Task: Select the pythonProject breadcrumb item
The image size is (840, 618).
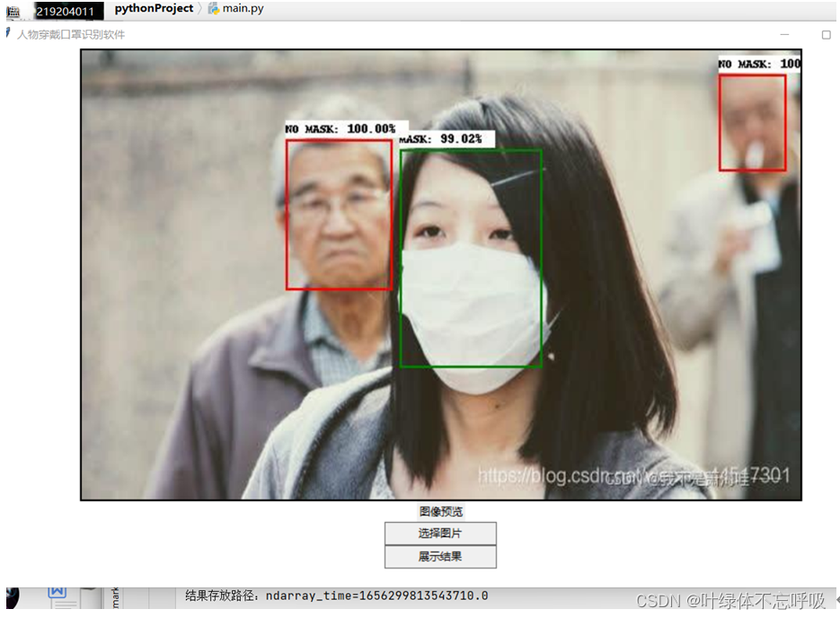Action: click(155, 9)
